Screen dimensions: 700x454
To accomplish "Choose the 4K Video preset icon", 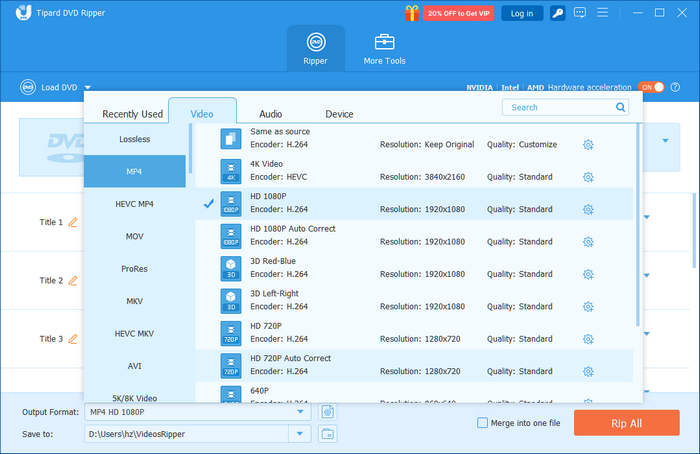I will coord(231,171).
